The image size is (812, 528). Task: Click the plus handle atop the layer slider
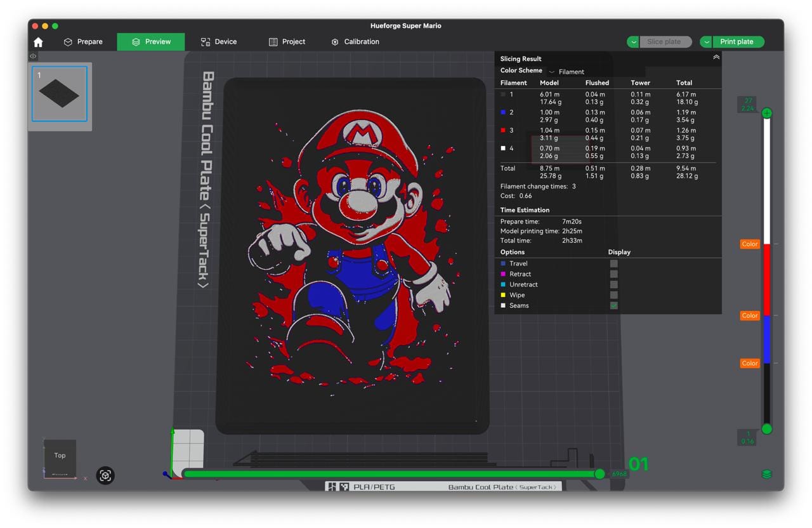tap(767, 113)
